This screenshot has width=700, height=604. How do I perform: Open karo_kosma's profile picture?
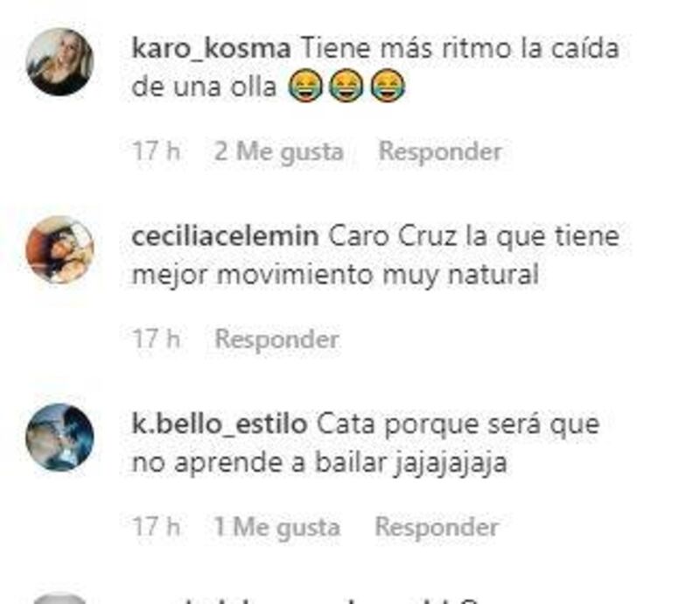click(x=59, y=62)
